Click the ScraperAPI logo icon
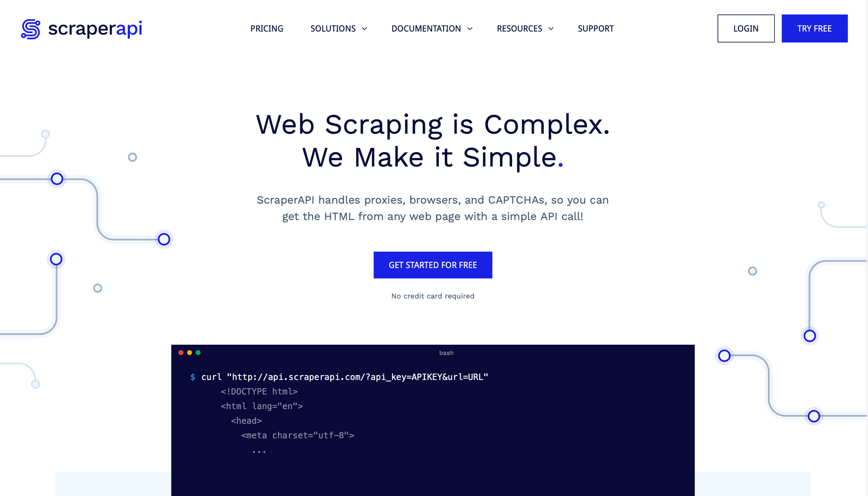868x496 pixels. pos(30,28)
